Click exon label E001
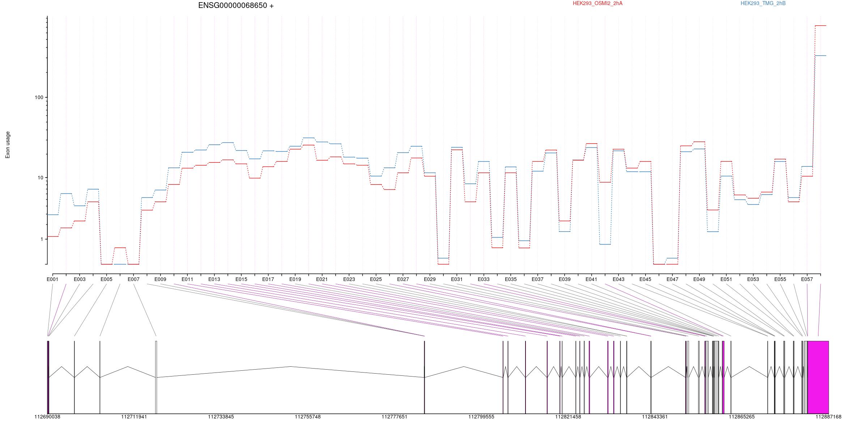The image size is (868, 434). [52, 279]
